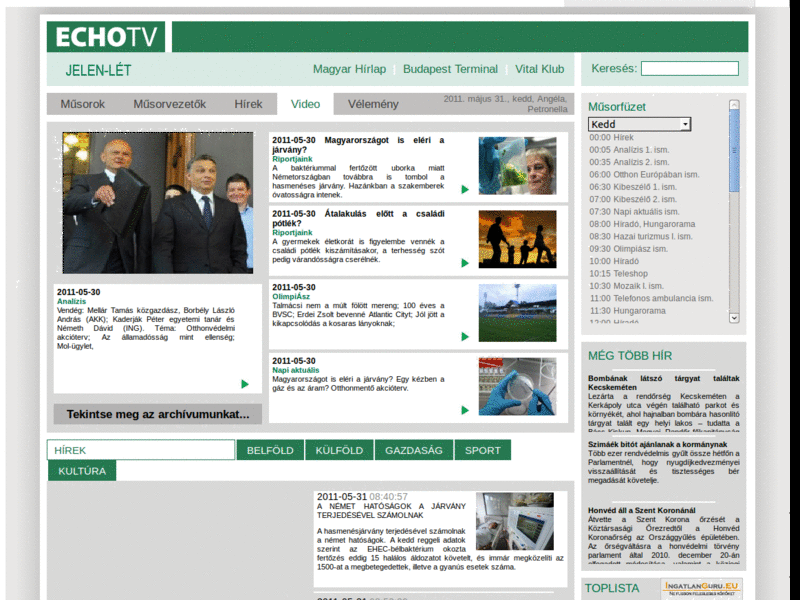
Task: Read 'Honvéd áll a Szent Koronánál' article
Action: [x=641, y=510]
